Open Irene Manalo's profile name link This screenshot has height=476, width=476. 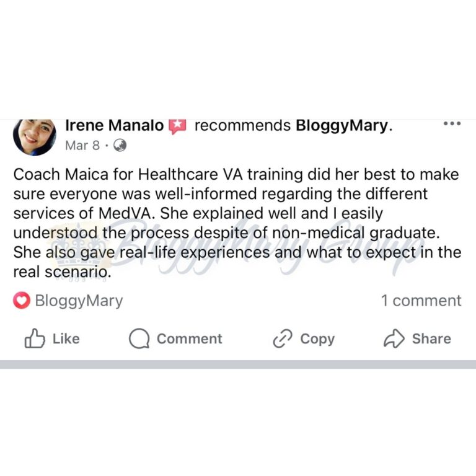tap(114, 126)
